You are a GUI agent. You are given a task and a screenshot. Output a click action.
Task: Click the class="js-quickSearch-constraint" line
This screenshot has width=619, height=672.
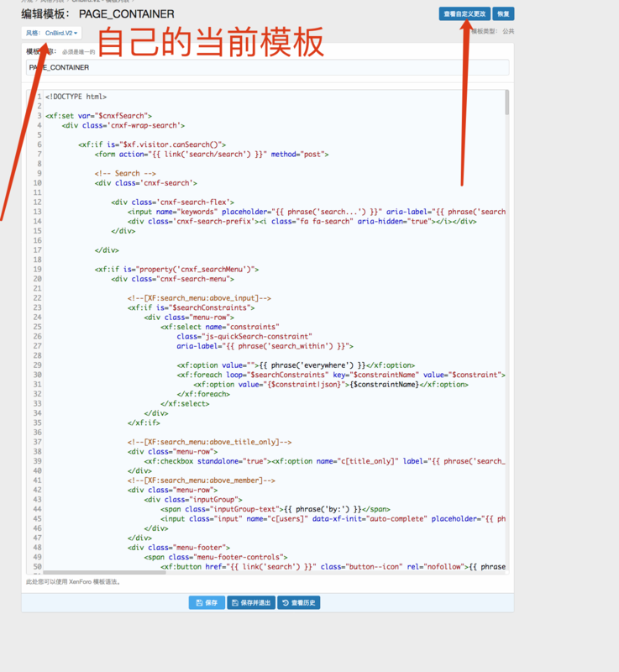(x=244, y=337)
